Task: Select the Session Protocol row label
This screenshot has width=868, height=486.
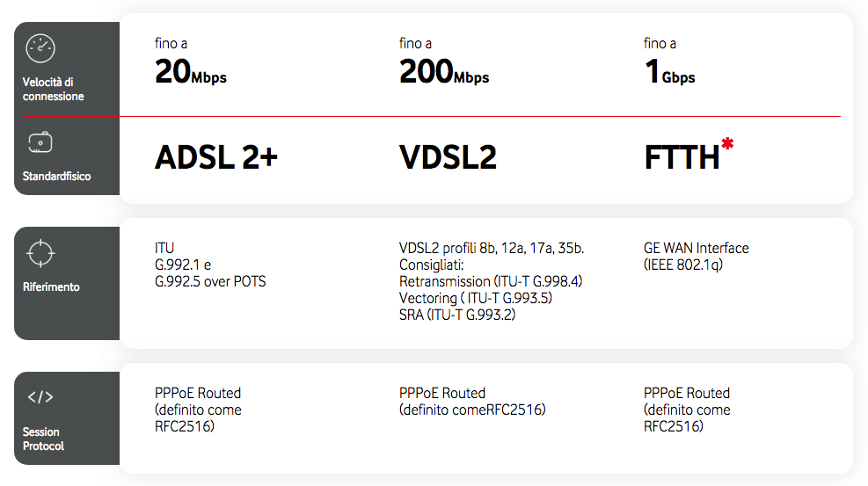Action: click(x=43, y=439)
